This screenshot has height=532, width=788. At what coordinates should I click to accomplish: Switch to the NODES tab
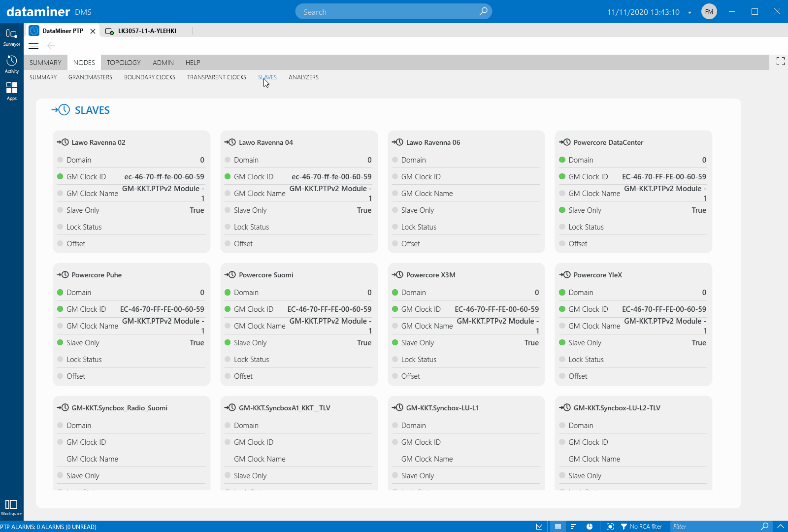(84, 63)
